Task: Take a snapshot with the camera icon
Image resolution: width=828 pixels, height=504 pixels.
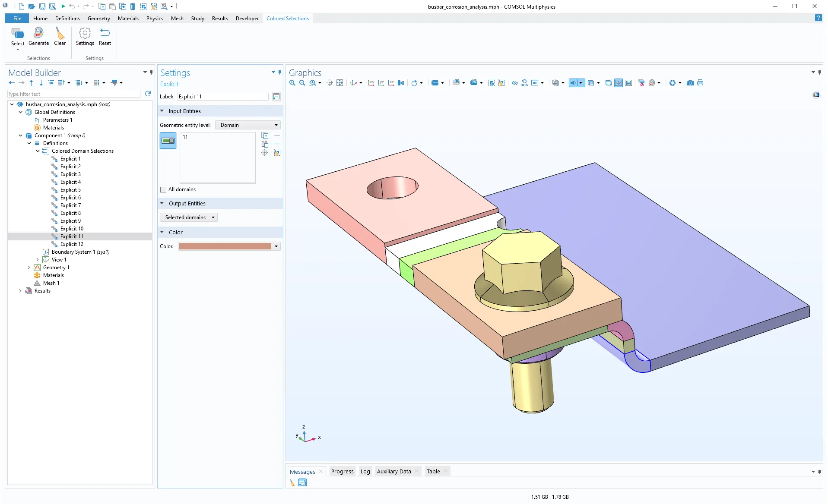Action: coord(690,83)
